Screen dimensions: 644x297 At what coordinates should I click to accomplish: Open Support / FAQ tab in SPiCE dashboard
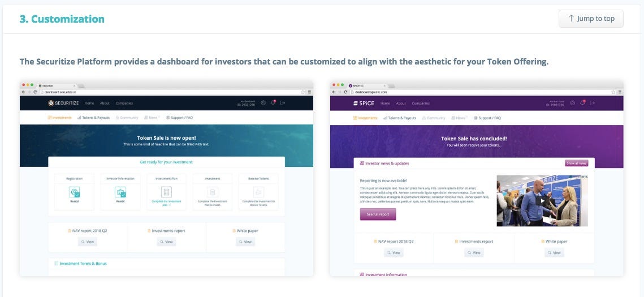pos(487,118)
